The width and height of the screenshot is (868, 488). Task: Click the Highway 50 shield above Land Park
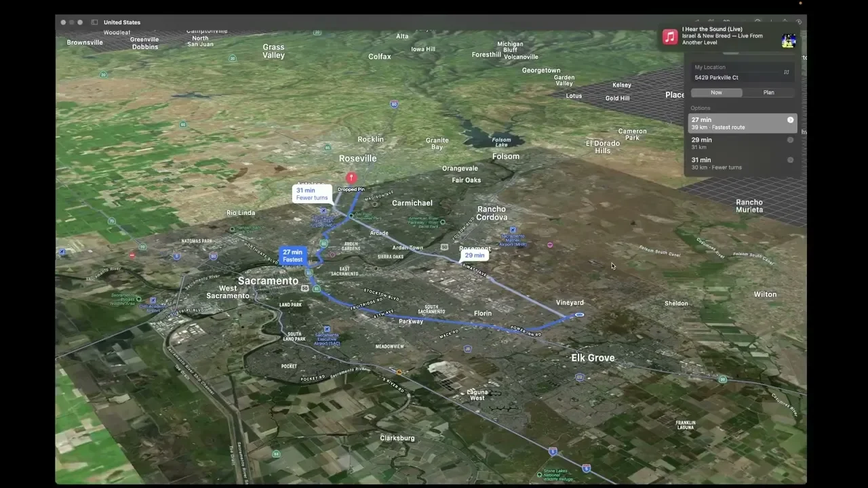click(305, 288)
